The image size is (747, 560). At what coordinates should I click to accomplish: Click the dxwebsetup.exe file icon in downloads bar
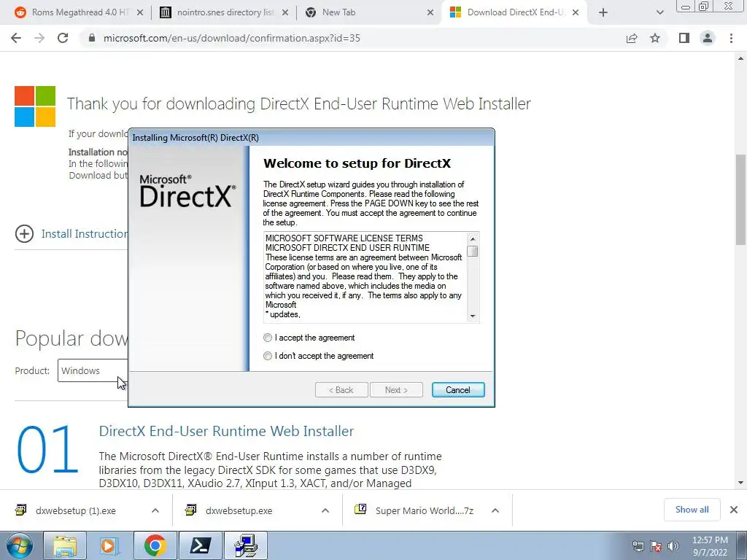[190, 510]
